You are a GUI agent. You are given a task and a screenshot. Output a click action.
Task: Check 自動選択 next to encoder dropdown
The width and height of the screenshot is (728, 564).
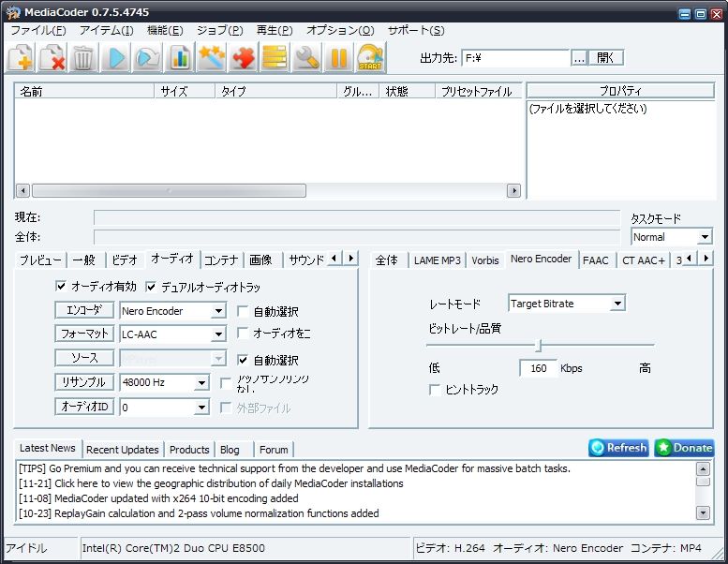click(x=243, y=311)
